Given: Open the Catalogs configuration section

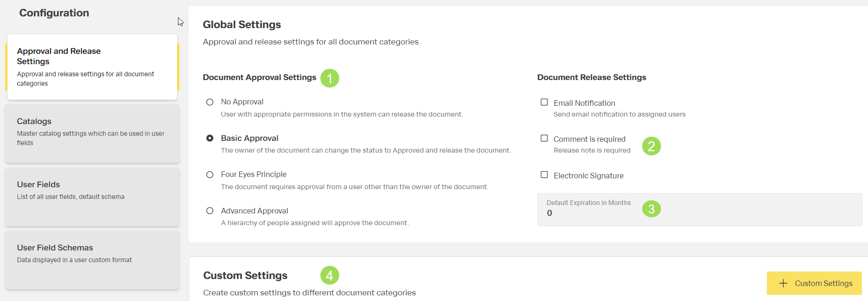Looking at the screenshot, I should (92, 133).
